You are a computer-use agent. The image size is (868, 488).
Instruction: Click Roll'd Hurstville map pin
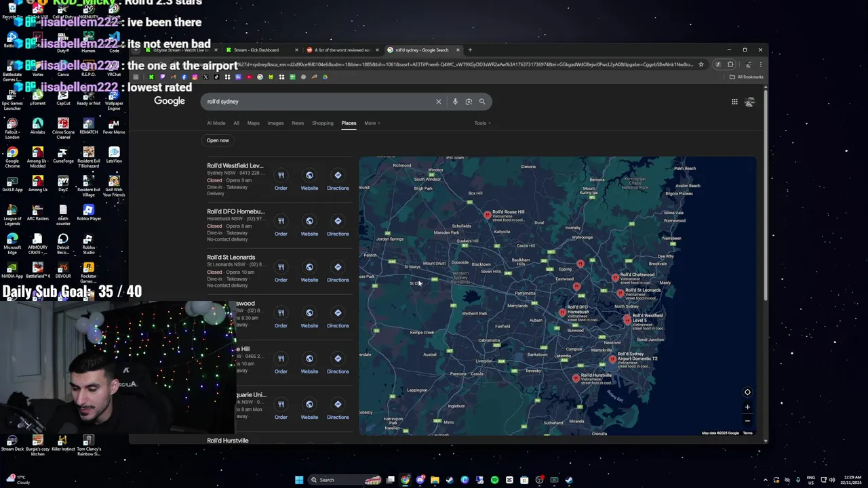click(576, 378)
